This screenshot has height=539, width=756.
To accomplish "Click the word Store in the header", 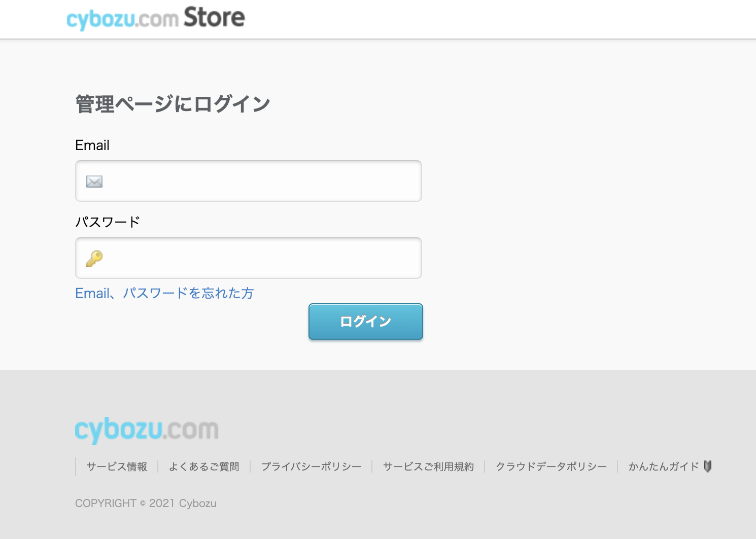I will pyautogui.click(x=214, y=17).
